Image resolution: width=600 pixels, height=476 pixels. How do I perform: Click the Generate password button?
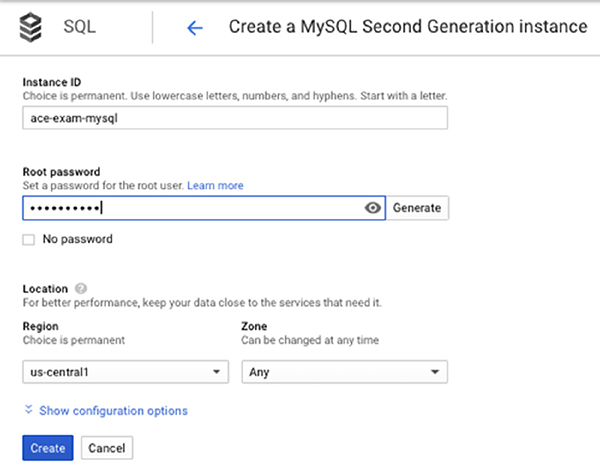pyautogui.click(x=417, y=208)
